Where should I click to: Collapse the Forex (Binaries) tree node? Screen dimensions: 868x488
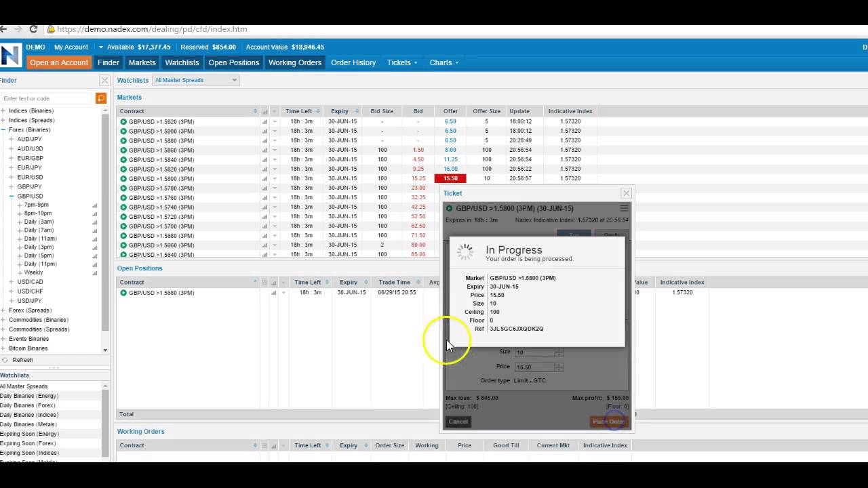pyautogui.click(x=3, y=129)
